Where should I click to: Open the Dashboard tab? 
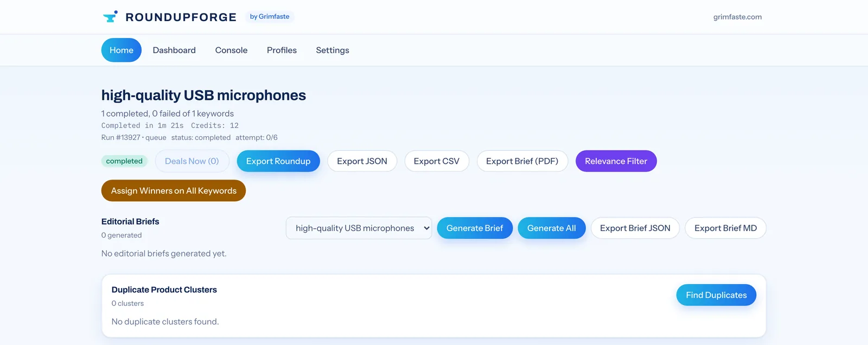[174, 50]
